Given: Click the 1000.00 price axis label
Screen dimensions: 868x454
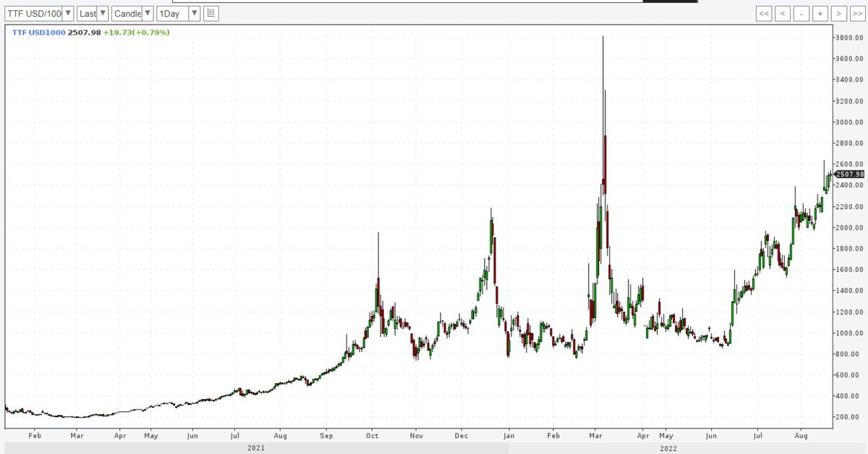Looking at the screenshot, I should [x=849, y=333].
